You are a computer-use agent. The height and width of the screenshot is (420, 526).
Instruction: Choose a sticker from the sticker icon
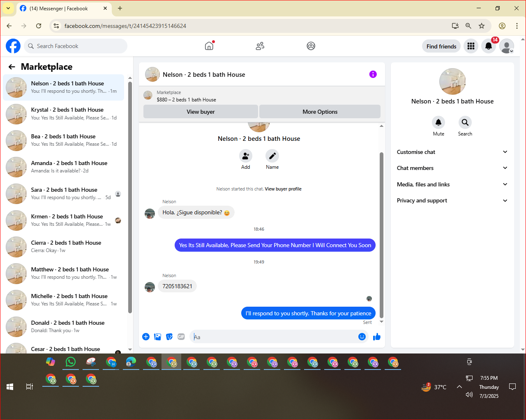tap(169, 337)
